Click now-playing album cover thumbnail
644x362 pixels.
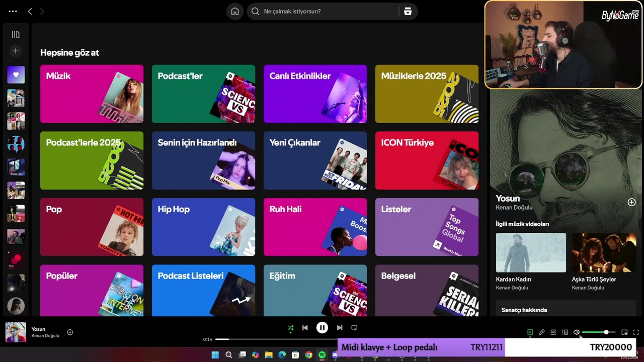pyautogui.click(x=16, y=332)
